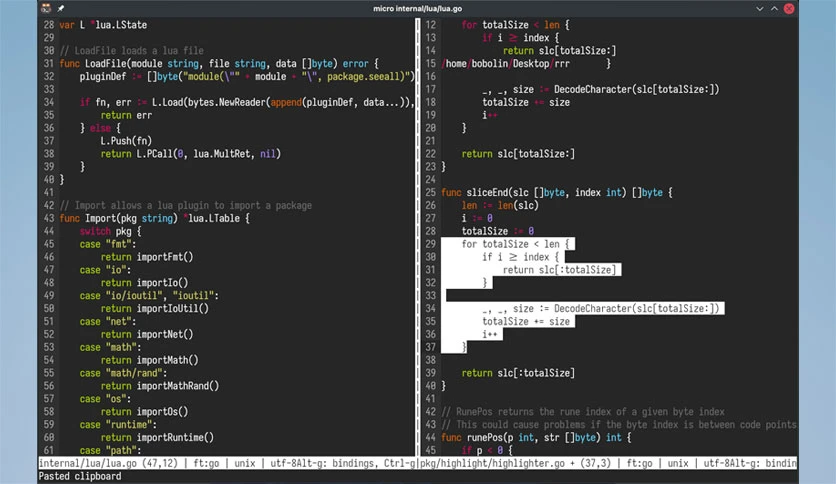Minimize the micro terminal window
Image resolution: width=836 pixels, height=484 pixels.
pos(759,9)
